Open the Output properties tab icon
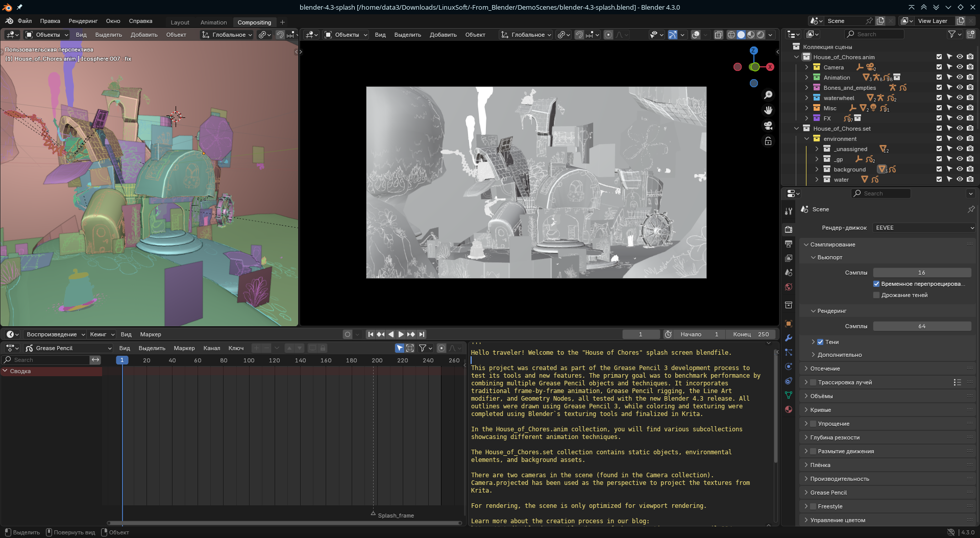980x538 pixels. coord(789,244)
